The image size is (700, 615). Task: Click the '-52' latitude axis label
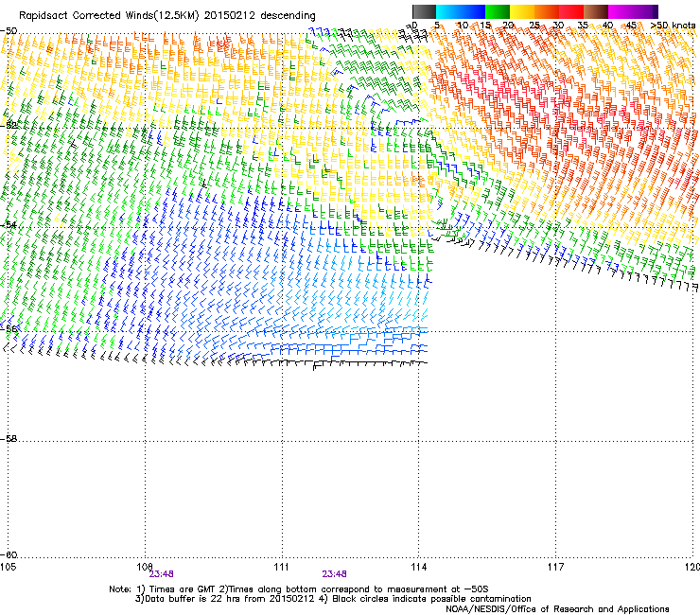pos(9,126)
